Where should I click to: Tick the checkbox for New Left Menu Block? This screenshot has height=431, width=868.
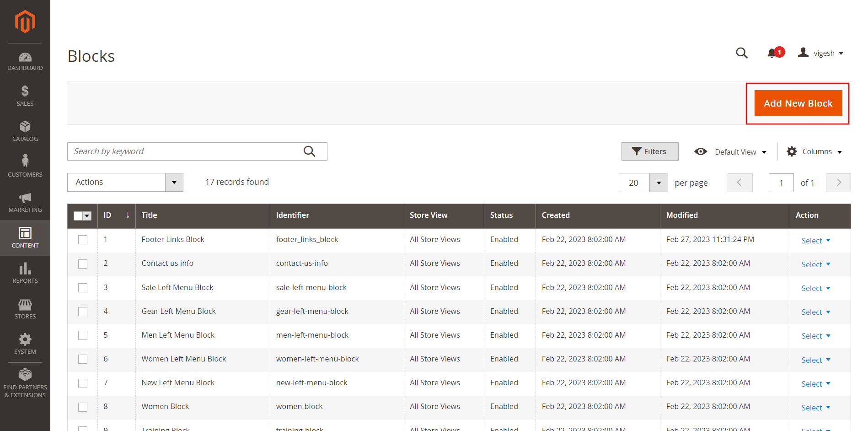83,383
